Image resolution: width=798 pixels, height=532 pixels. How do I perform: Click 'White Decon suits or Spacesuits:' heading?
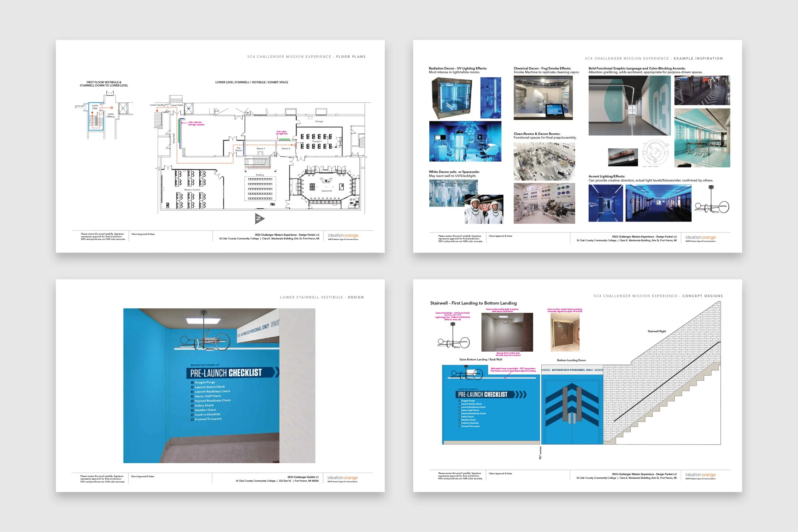[x=454, y=172]
